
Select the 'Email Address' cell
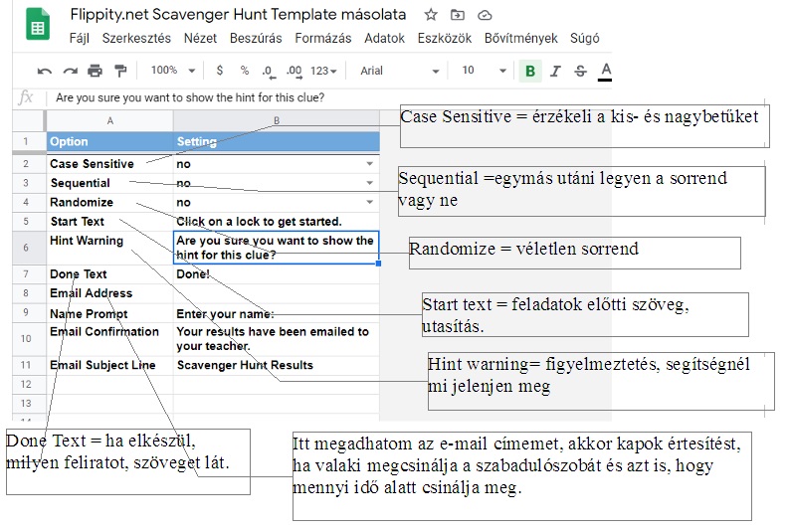[109, 293]
